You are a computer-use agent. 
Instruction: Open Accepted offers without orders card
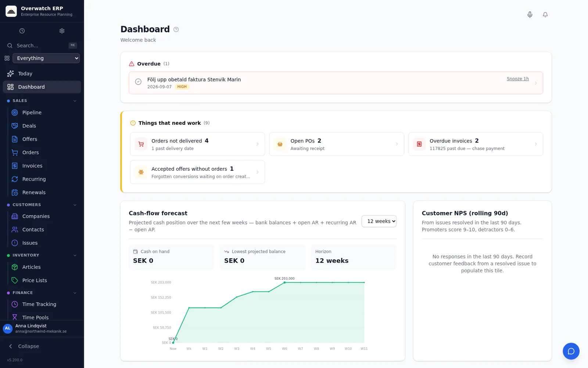click(197, 172)
